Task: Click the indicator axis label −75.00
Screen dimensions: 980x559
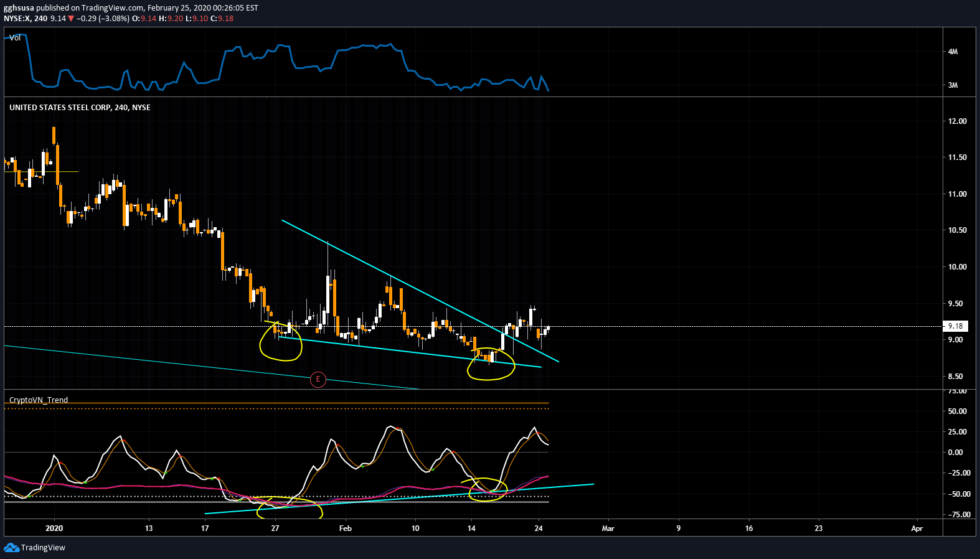Action: click(959, 515)
